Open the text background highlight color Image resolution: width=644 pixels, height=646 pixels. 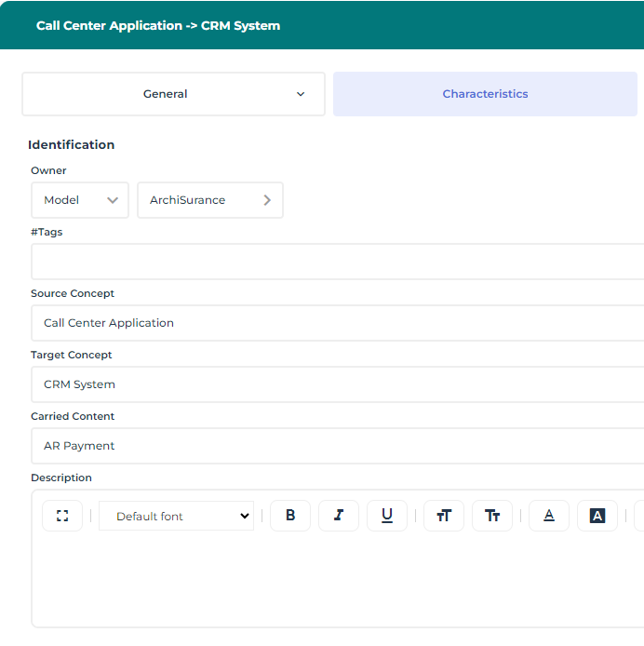point(597,516)
